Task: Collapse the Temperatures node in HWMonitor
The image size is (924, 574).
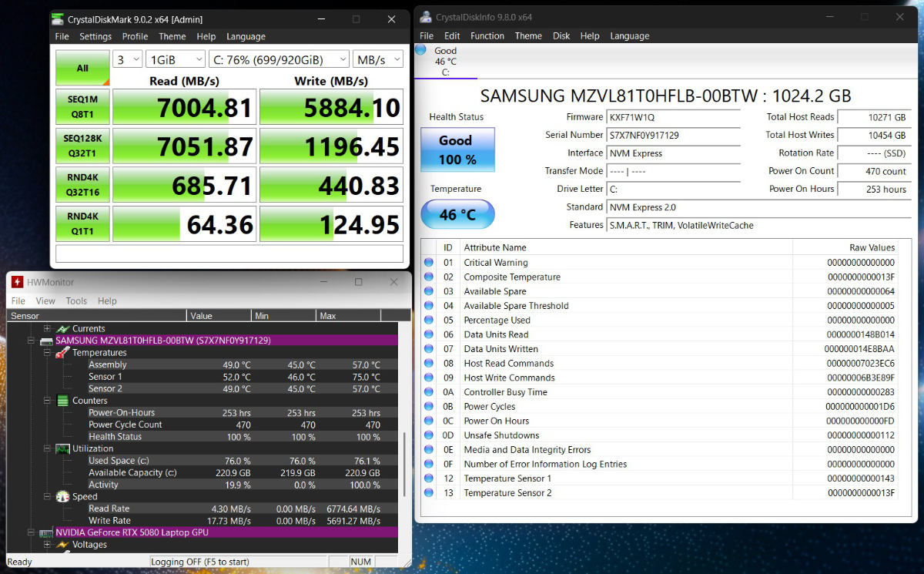Action: click(47, 353)
